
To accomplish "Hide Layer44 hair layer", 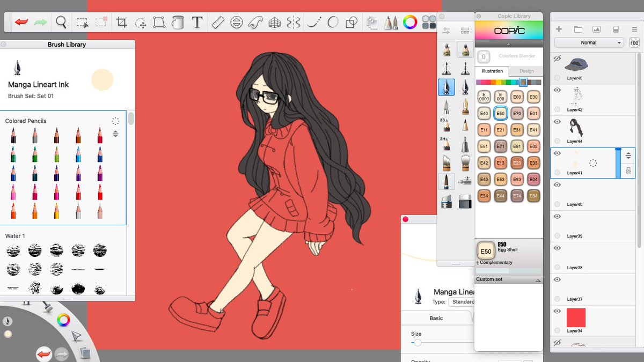I will tap(557, 122).
